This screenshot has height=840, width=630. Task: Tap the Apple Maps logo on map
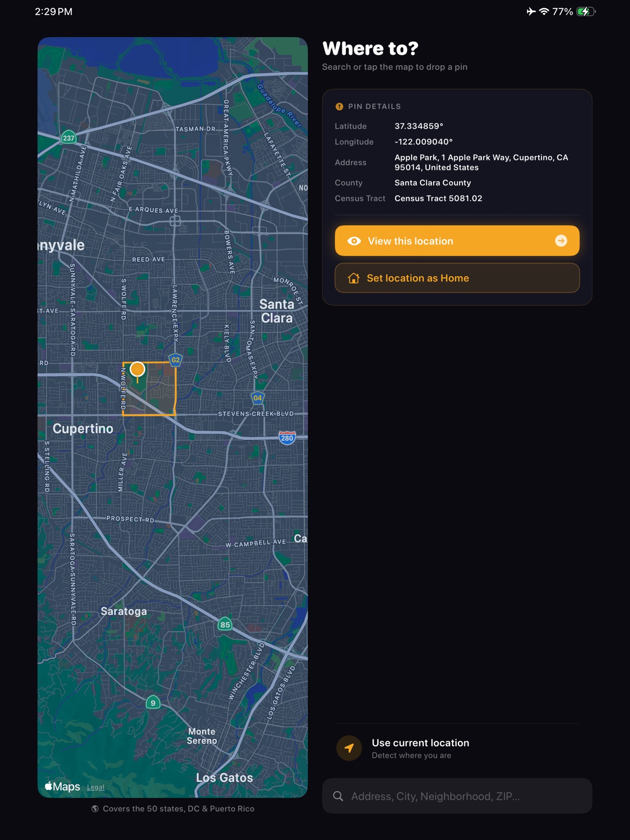pyautogui.click(x=62, y=786)
